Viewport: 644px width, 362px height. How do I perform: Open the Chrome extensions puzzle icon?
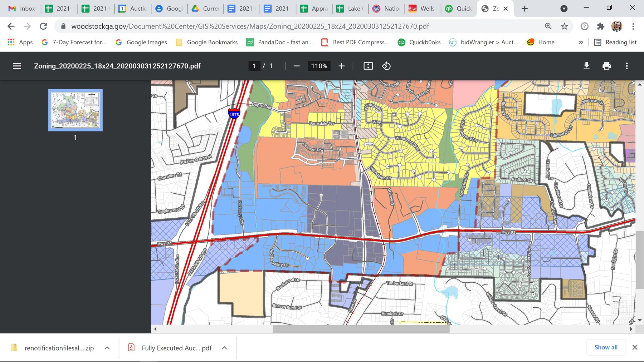pos(601,26)
